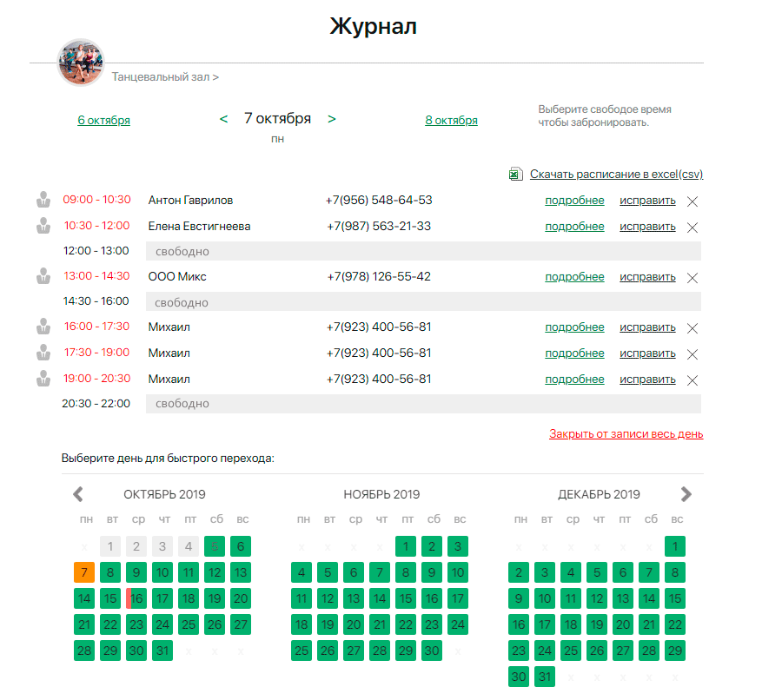
Task: Go to previous day with left chevron
Action: (223, 119)
